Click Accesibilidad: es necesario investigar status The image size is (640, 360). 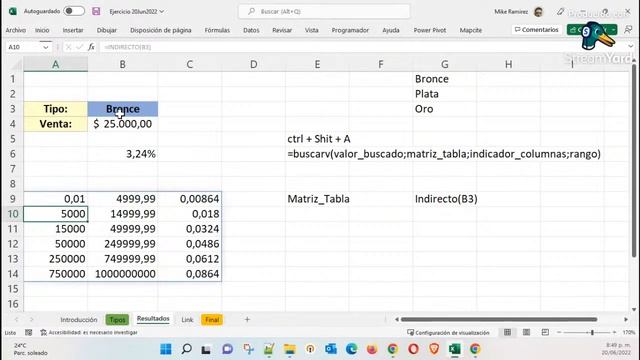89,333
